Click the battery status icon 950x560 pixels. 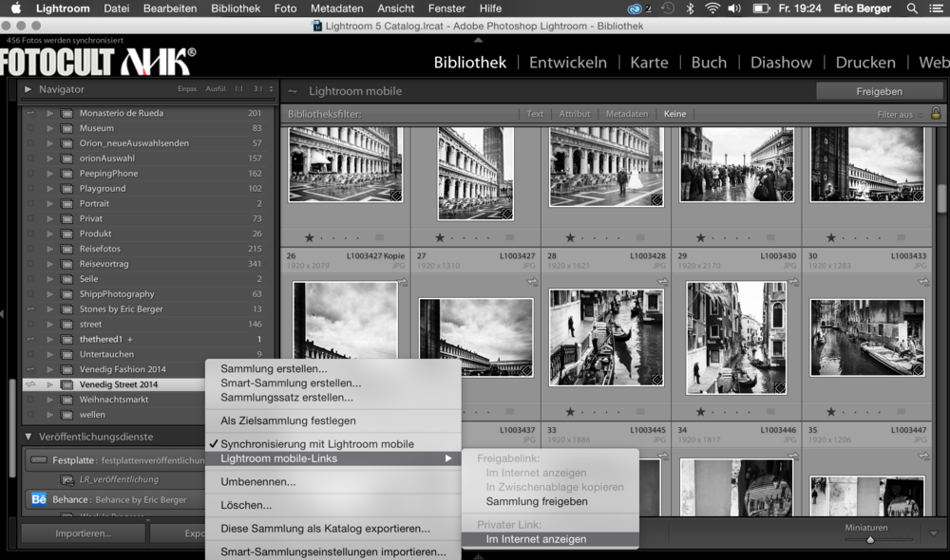761,9
